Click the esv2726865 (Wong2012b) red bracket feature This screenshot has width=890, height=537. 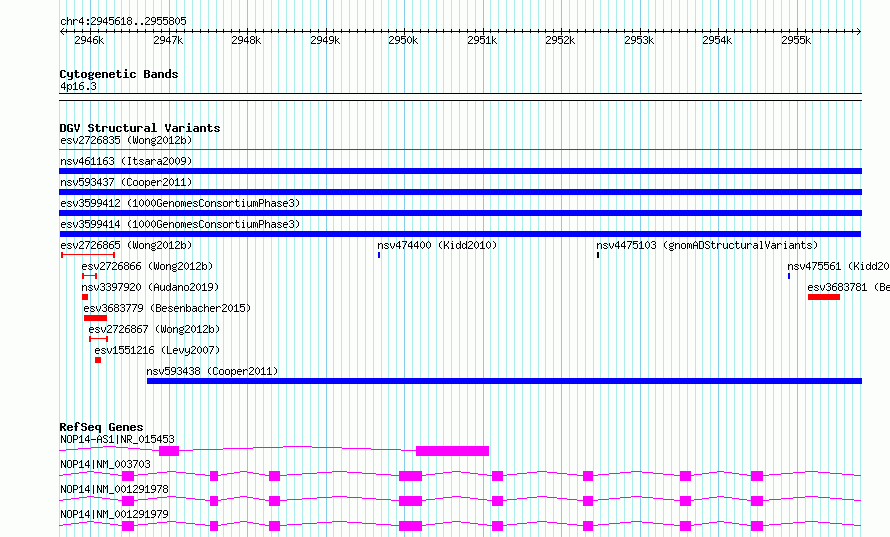coord(88,255)
